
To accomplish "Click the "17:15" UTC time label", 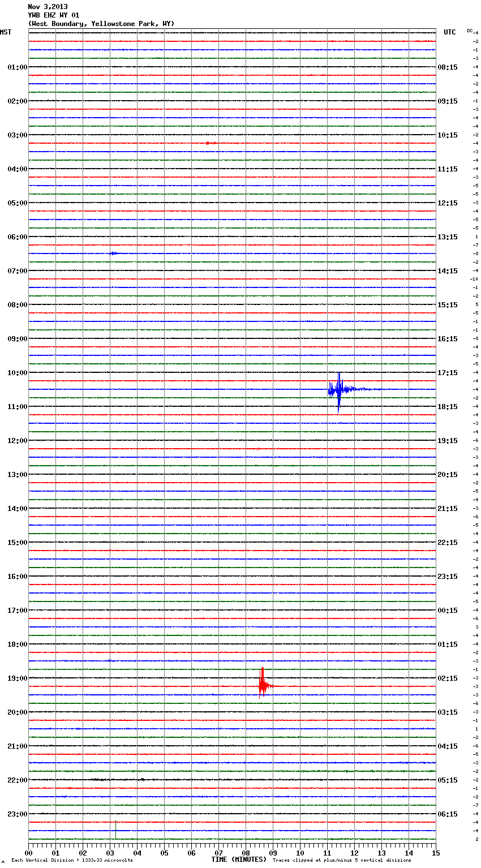I will pos(448,373).
